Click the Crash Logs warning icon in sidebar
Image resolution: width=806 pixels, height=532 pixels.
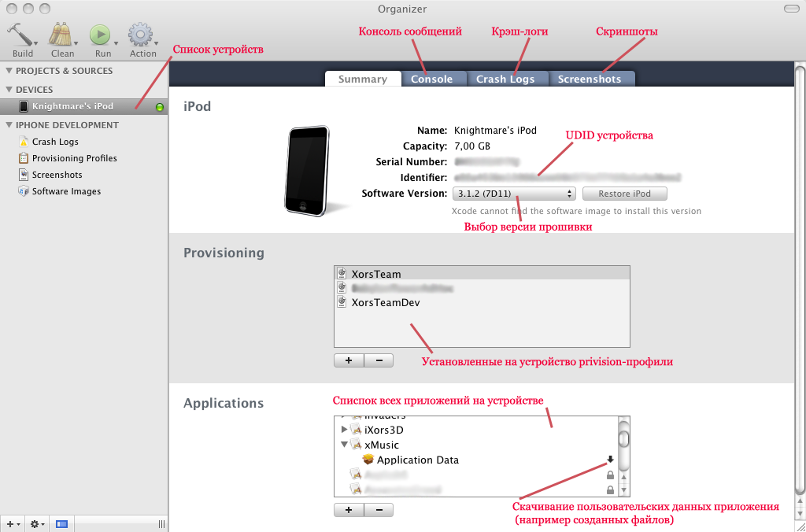point(24,142)
